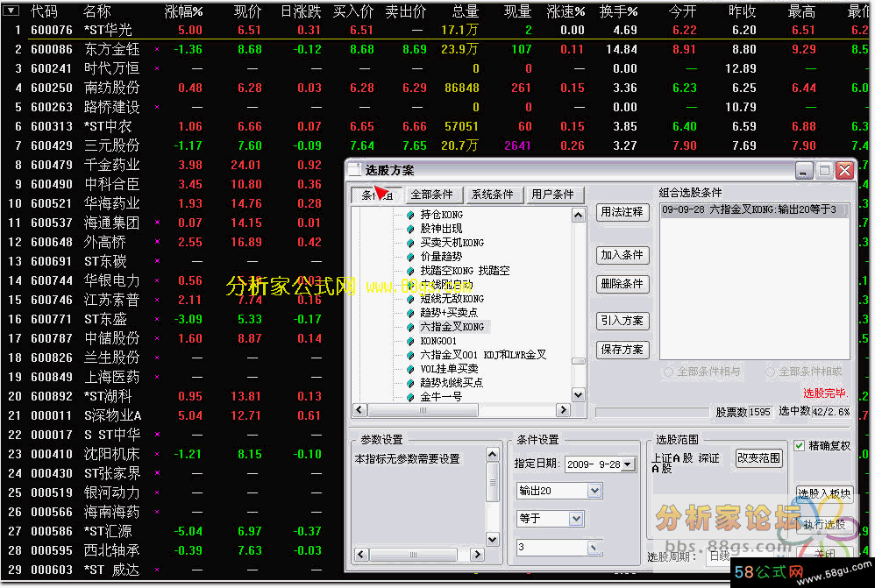The image size is (875, 588).
Task: Click condition tree scroll-right arrow
Action: (x=563, y=410)
